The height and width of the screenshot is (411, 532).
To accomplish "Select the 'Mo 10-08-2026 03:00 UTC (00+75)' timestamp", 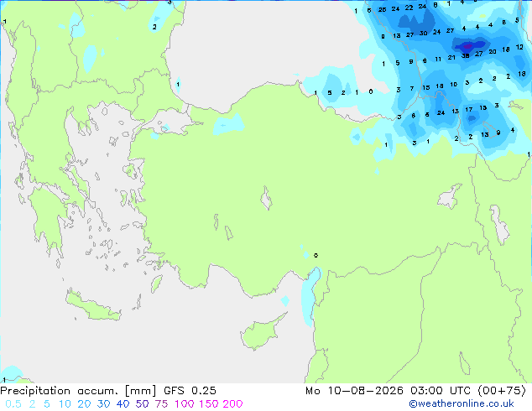I will click(415, 391).
